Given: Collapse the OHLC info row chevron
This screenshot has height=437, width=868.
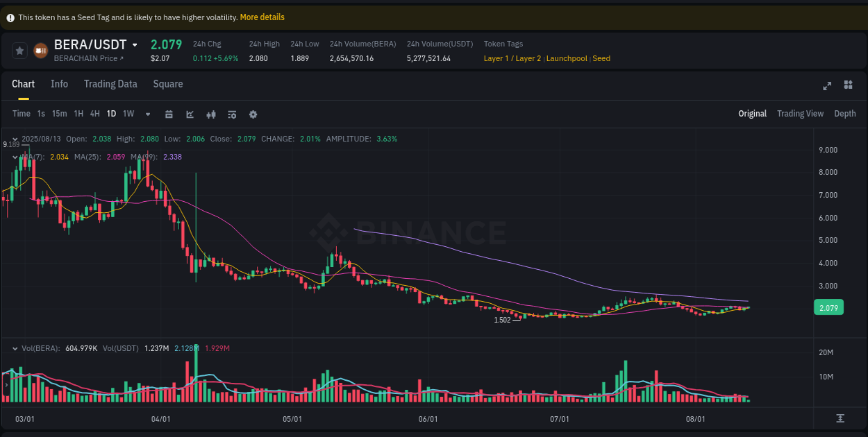Looking at the screenshot, I should tap(16, 138).
